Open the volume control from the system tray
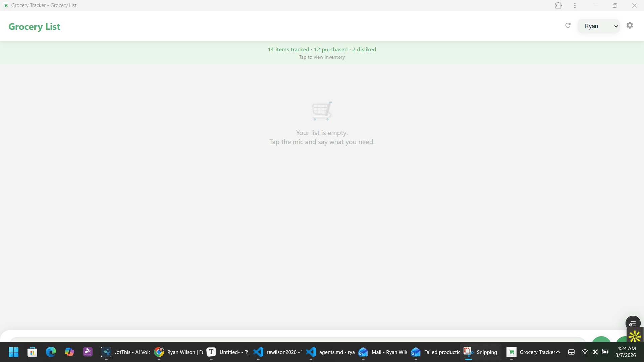 point(595,352)
